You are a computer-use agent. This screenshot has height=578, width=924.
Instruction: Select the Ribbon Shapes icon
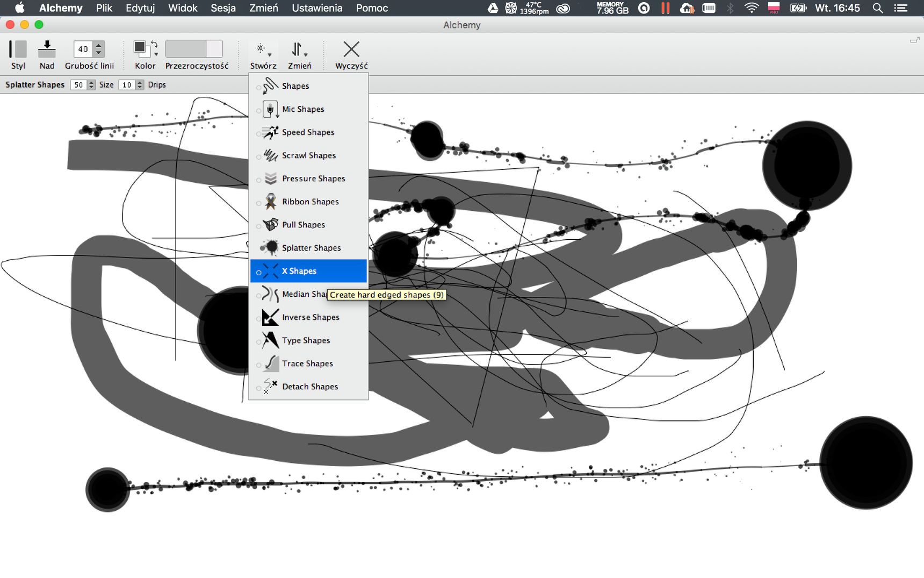[x=270, y=202]
